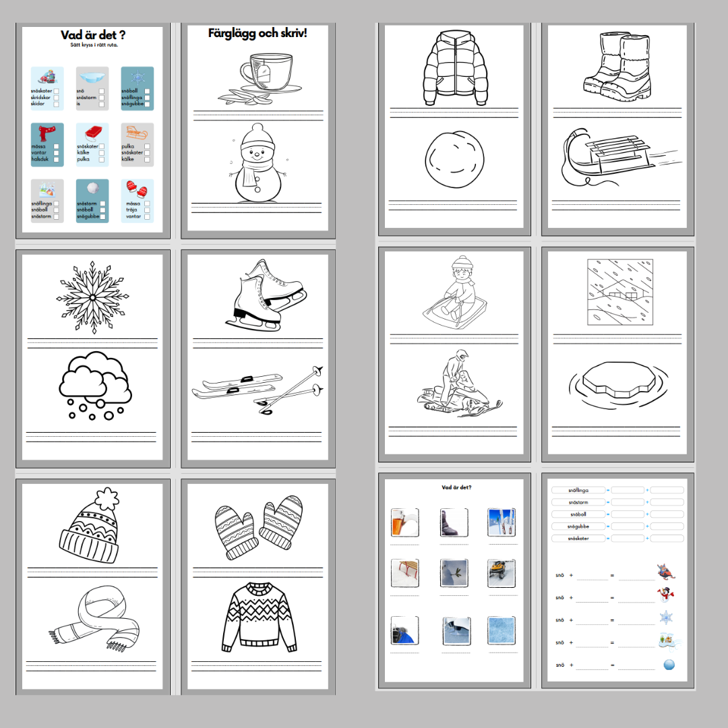Click the orange tea glass photo

404,522
